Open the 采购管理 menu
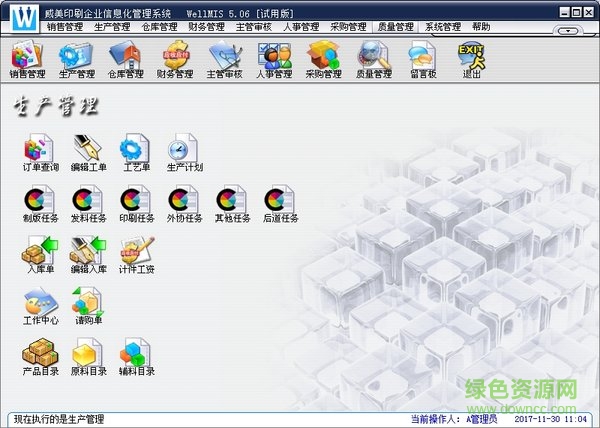 point(348,27)
